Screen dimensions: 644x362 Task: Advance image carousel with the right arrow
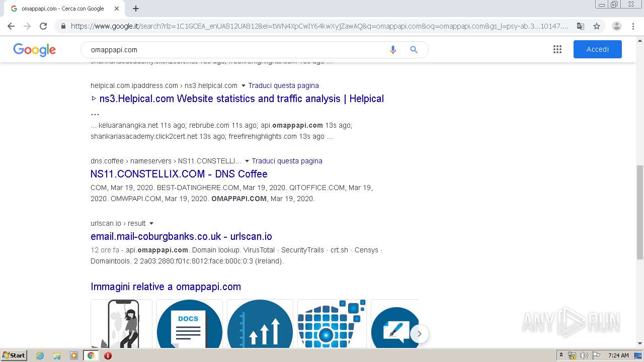coord(419,334)
